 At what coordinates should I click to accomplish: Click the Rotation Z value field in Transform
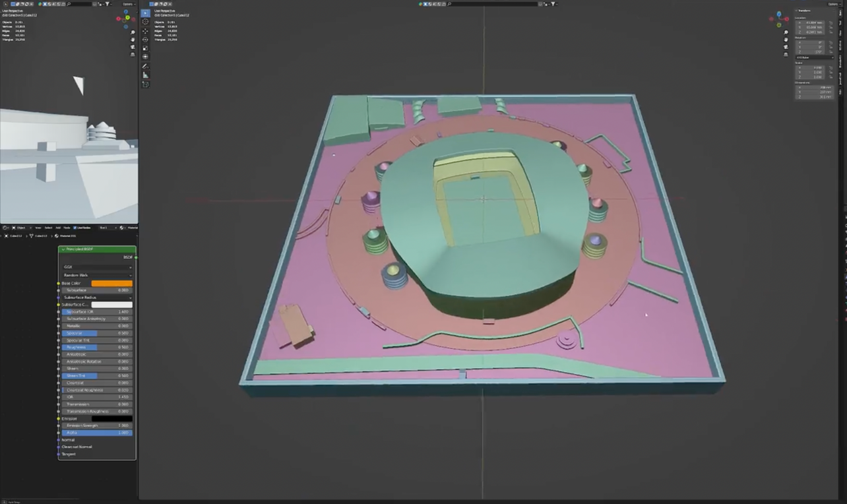click(x=810, y=51)
